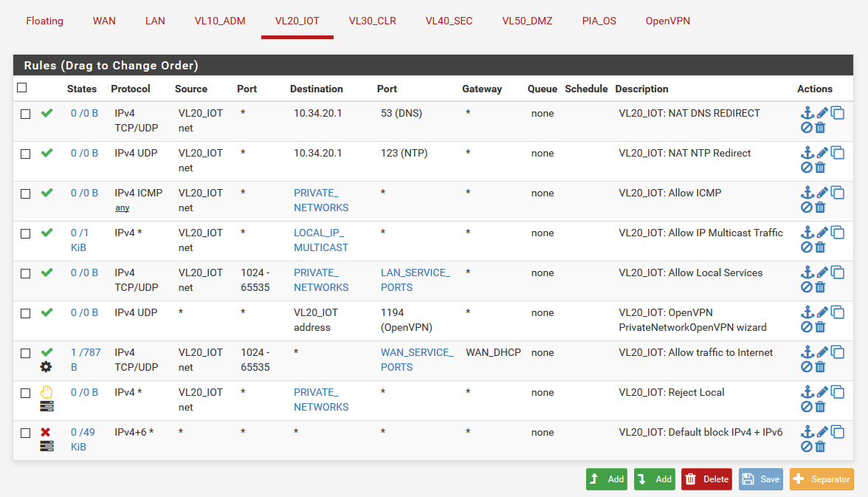Screen dimensions: 868x497
Task: Tick the Default block rule checkbox
Action: point(26,433)
